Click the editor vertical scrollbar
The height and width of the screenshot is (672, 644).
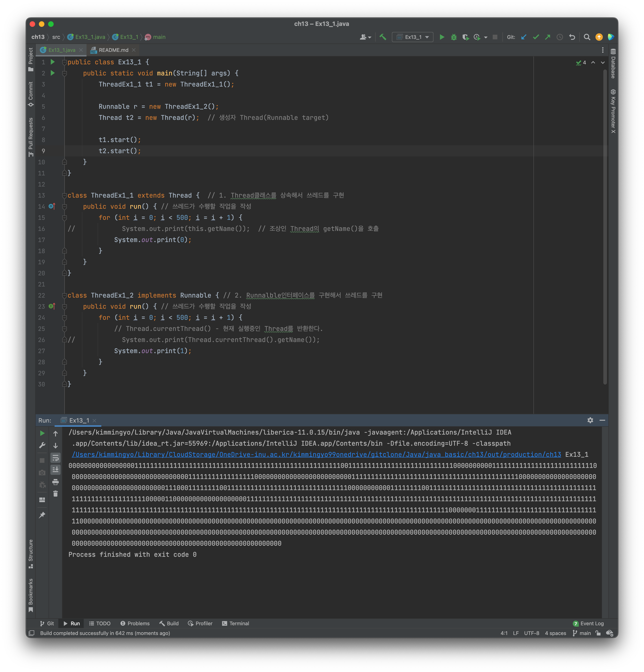tap(605, 226)
